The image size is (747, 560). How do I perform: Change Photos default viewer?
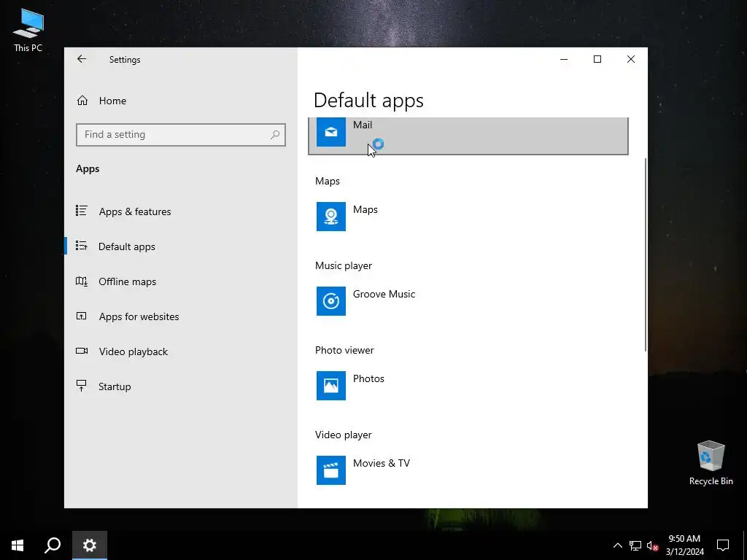pyautogui.click(x=468, y=386)
